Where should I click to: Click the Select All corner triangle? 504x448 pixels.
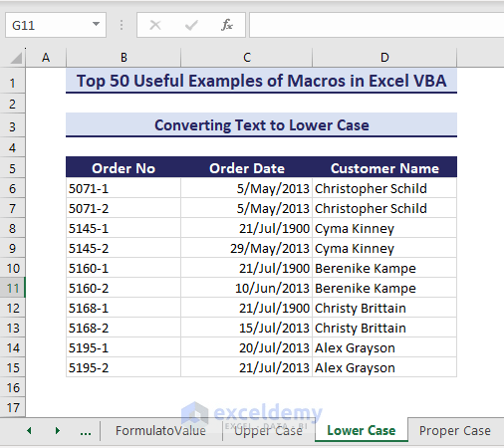tap(16, 58)
